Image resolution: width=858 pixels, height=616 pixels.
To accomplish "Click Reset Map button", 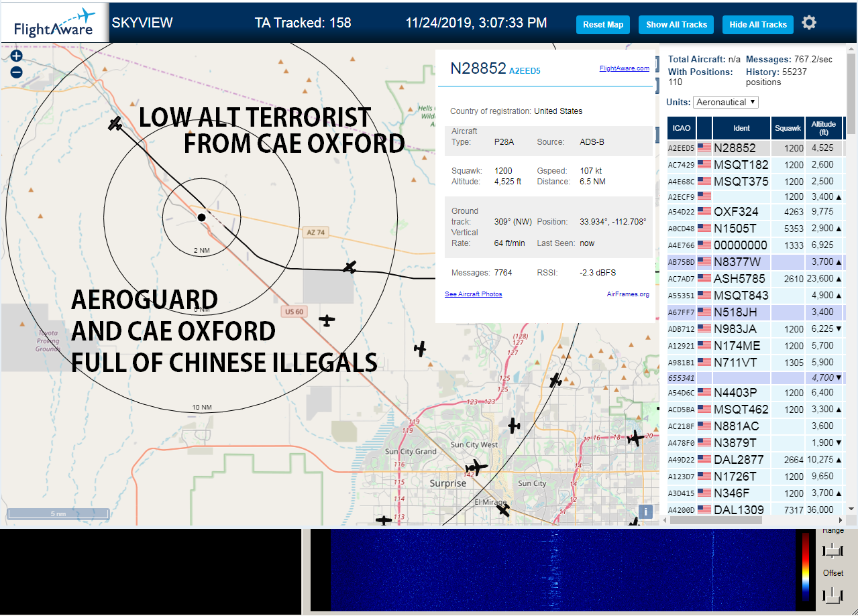I will click(603, 25).
